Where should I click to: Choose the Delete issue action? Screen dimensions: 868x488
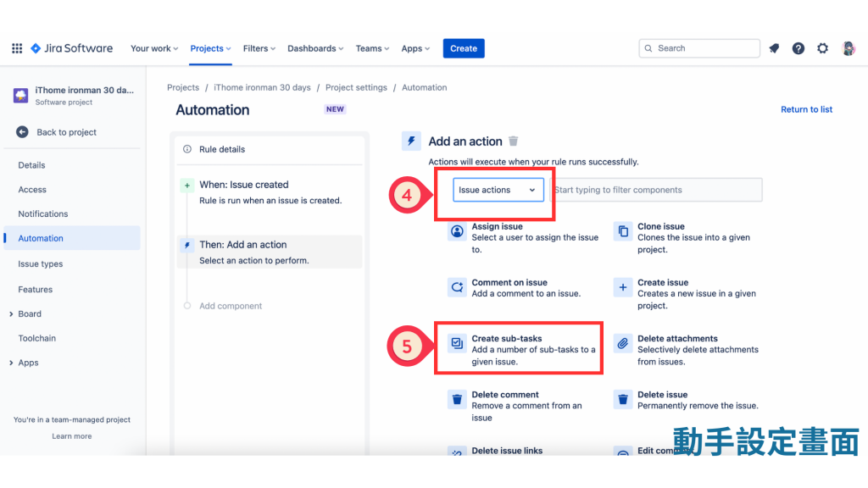point(687,400)
